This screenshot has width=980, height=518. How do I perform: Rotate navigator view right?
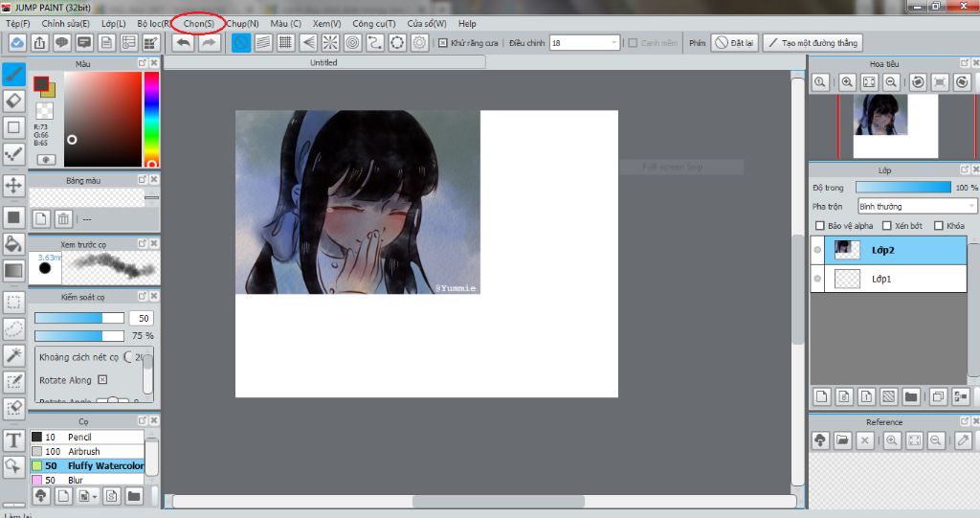962,82
